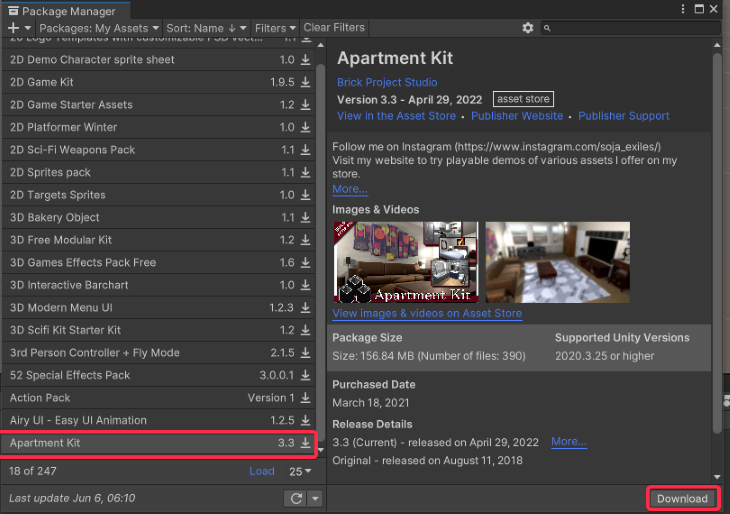The image size is (730, 514).
Task: Open the Apartment Kit cover thumbnail
Action: click(x=406, y=262)
